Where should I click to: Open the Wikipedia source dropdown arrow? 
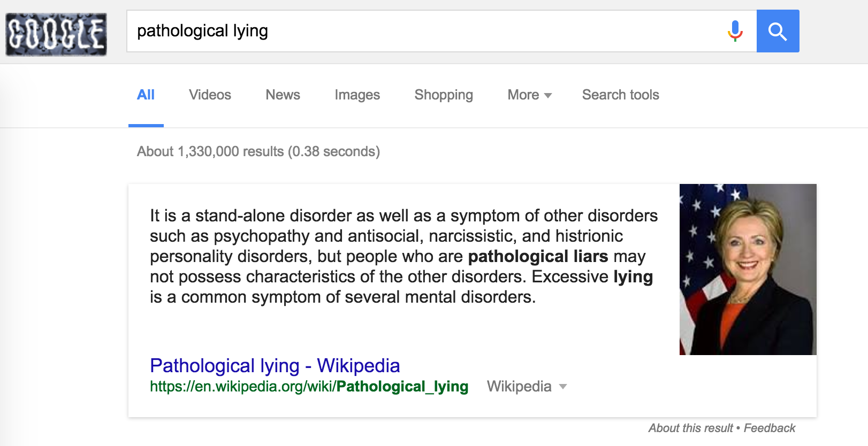tap(562, 387)
